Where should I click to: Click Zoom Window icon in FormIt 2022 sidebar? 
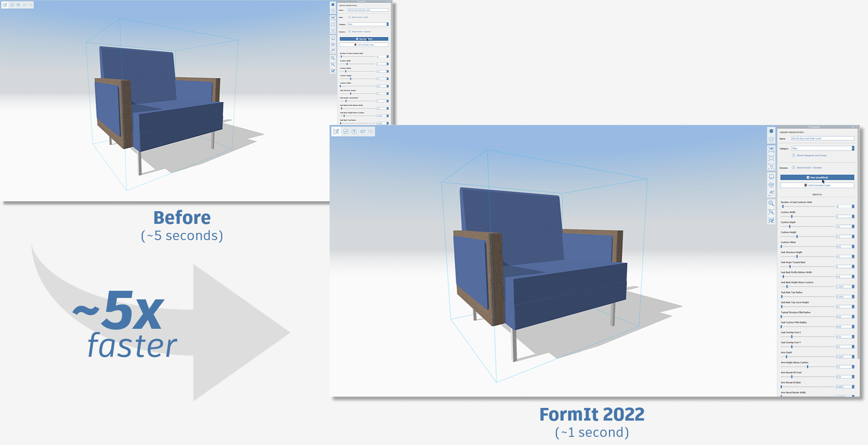point(771,212)
